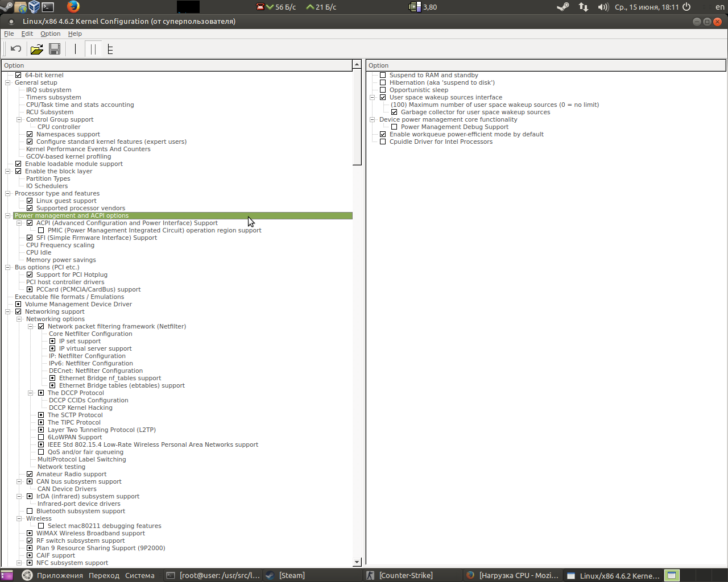This screenshot has height=582, width=728.
Task: Collapse Networking options tree node
Action: tap(19, 319)
